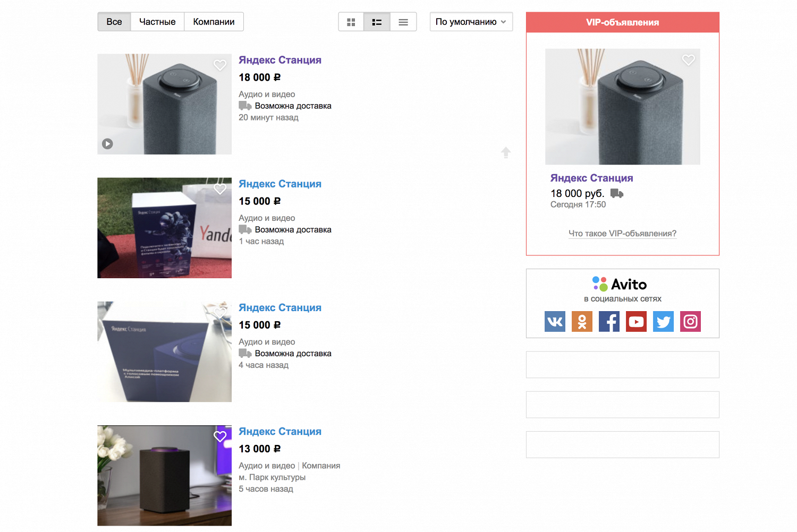
Task: Favorite the 13 000 ₽ listing
Action: [x=220, y=436]
